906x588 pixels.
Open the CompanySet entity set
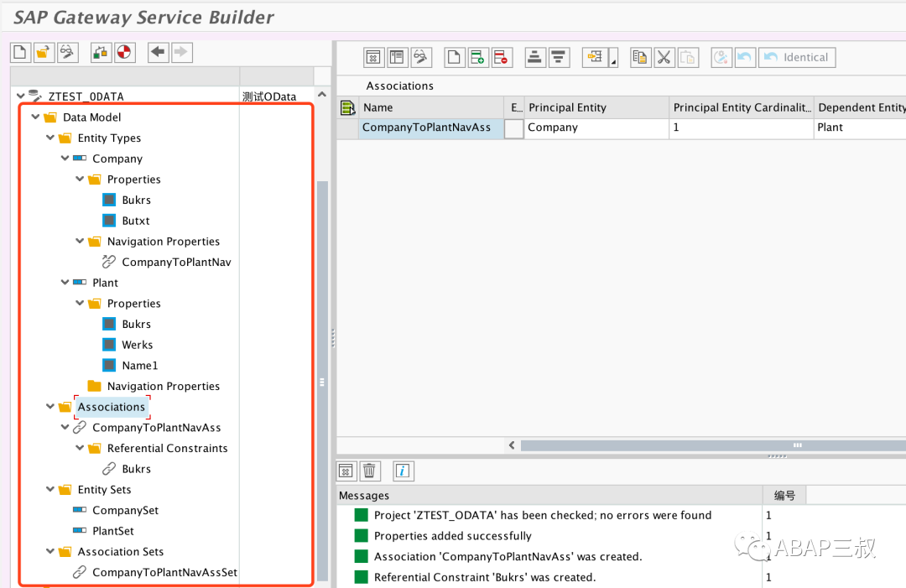click(x=125, y=511)
